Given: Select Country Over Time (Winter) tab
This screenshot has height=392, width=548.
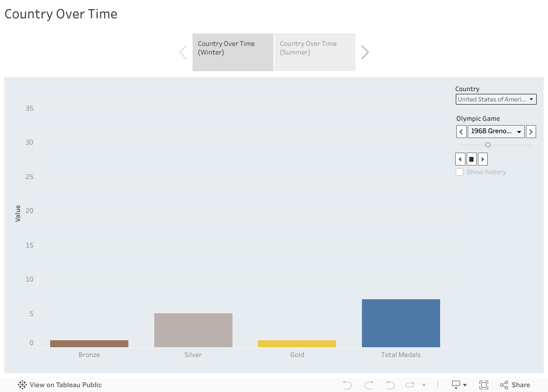Looking at the screenshot, I should [x=232, y=52].
